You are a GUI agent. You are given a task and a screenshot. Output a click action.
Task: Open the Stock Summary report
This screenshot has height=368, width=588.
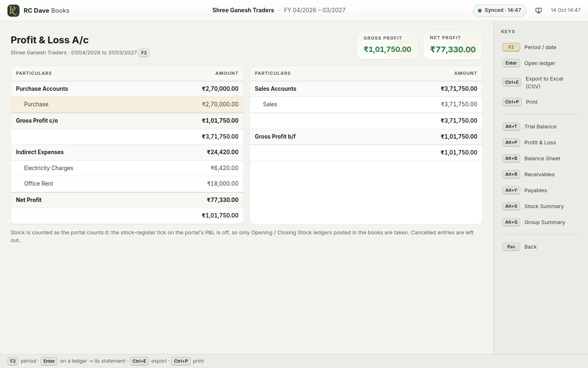click(541, 206)
